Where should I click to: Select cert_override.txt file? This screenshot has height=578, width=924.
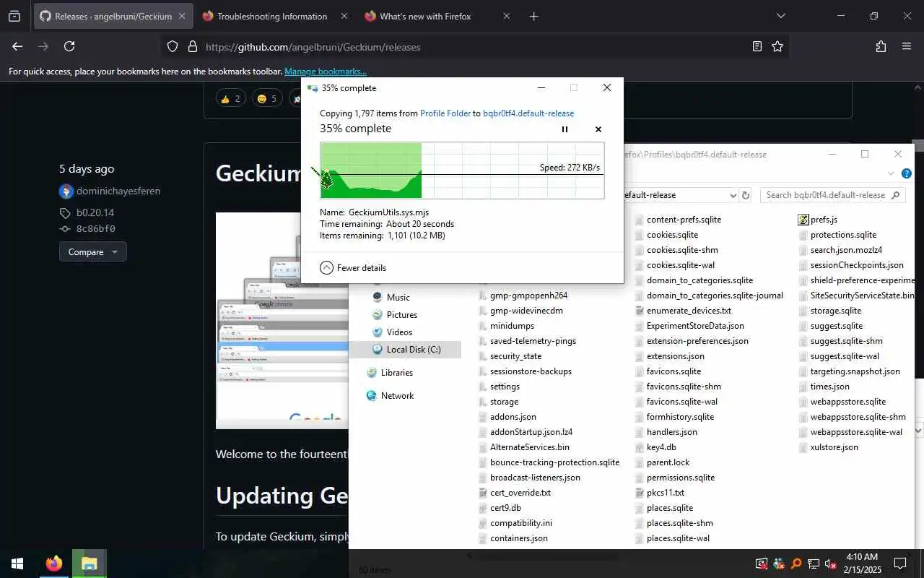(515, 493)
